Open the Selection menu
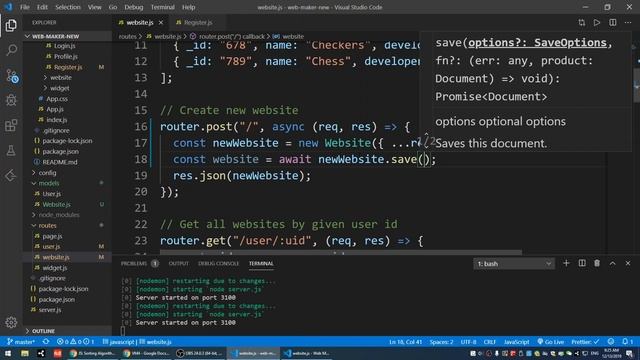Viewport: 640px width, 360px height. [68, 7]
